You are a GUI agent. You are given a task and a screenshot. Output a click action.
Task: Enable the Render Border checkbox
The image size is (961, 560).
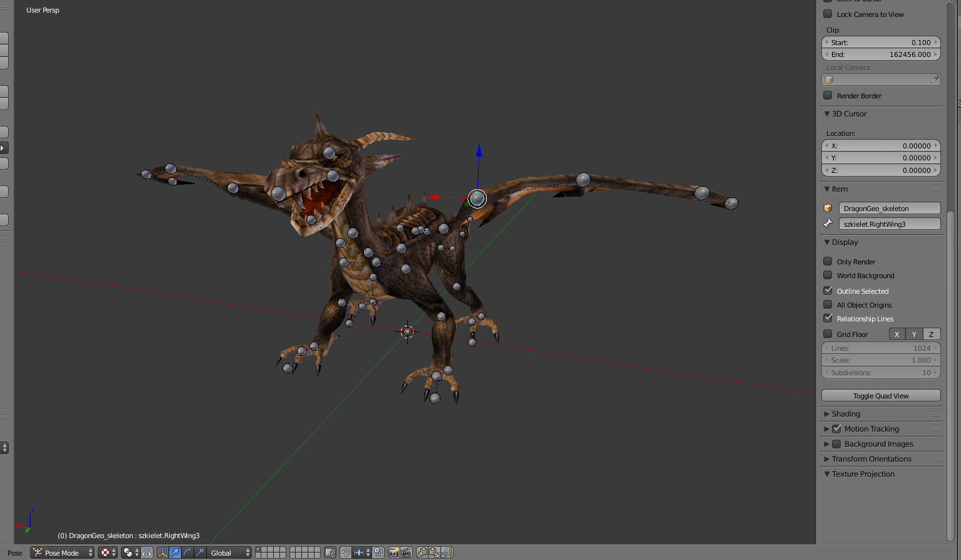(x=828, y=95)
